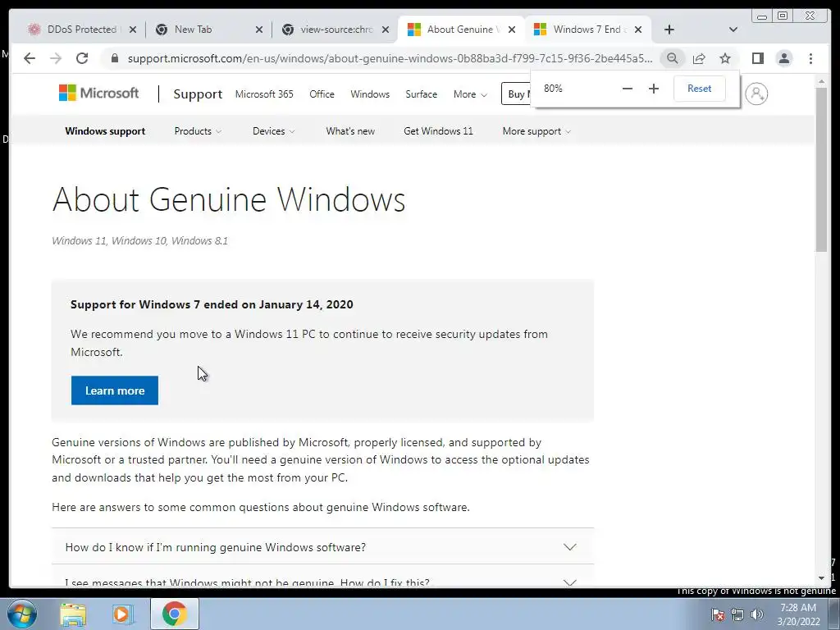The image size is (840, 630).
Task: Click the Microsoft logo
Action: pos(98,94)
